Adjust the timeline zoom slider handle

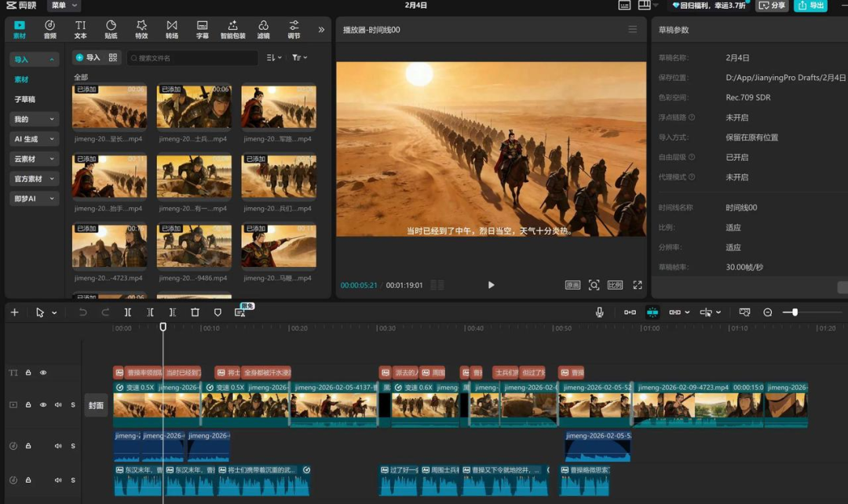click(x=795, y=312)
